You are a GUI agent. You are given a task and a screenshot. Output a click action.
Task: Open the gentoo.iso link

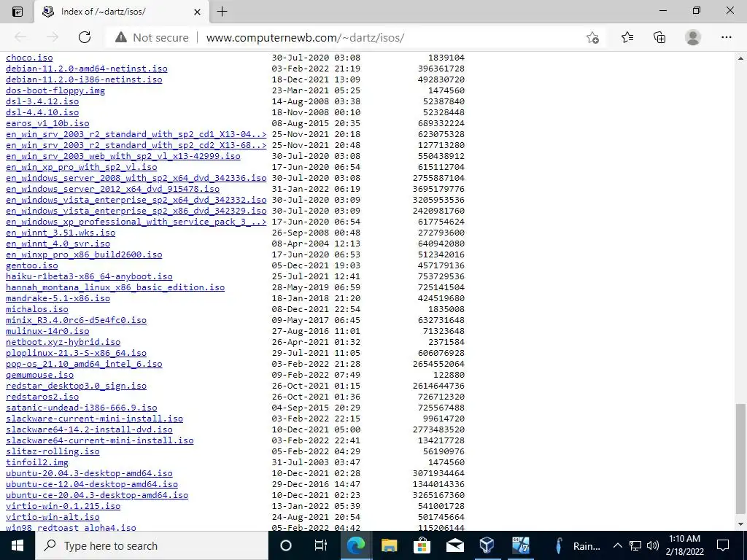pyautogui.click(x=32, y=265)
